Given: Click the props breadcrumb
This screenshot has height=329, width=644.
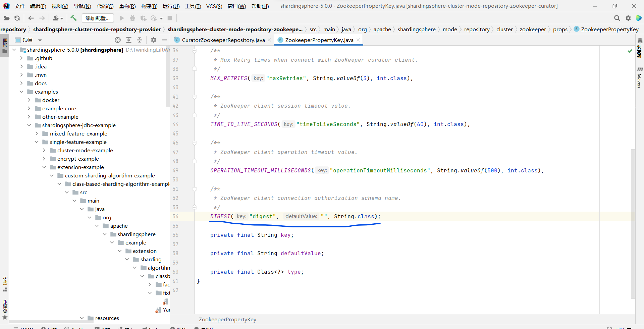Looking at the screenshot, I should pyautogui.click(x=560, y=29).
